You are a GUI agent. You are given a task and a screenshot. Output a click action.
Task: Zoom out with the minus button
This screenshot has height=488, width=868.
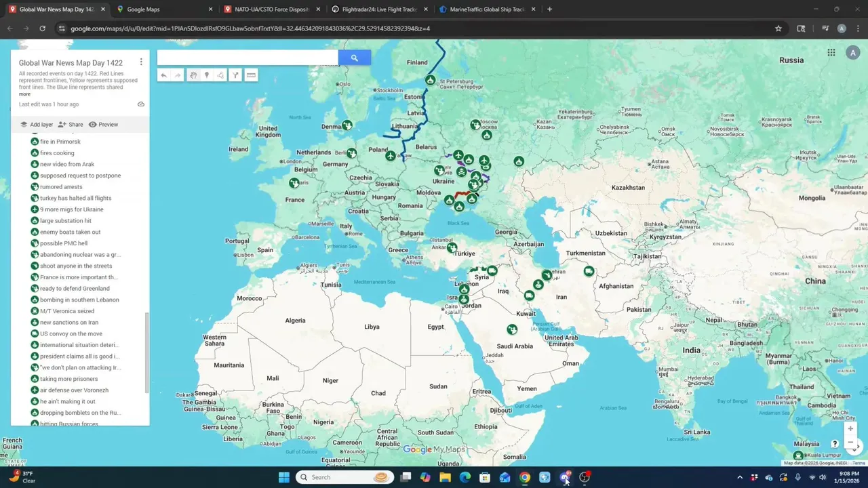(850, 442)
